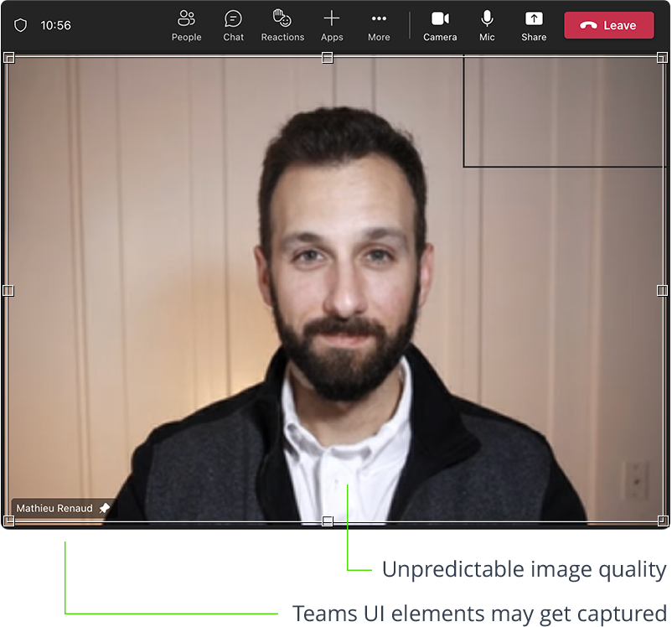Turn off the Camera
The height and width of the screenshot is (627, 672).
click(x=440, y=26)
